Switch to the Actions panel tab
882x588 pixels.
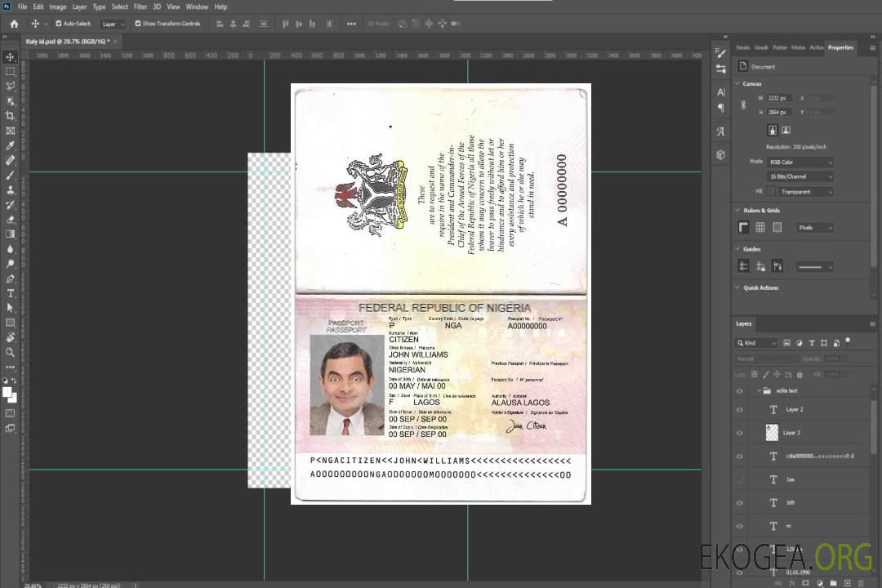pos(816,48)
